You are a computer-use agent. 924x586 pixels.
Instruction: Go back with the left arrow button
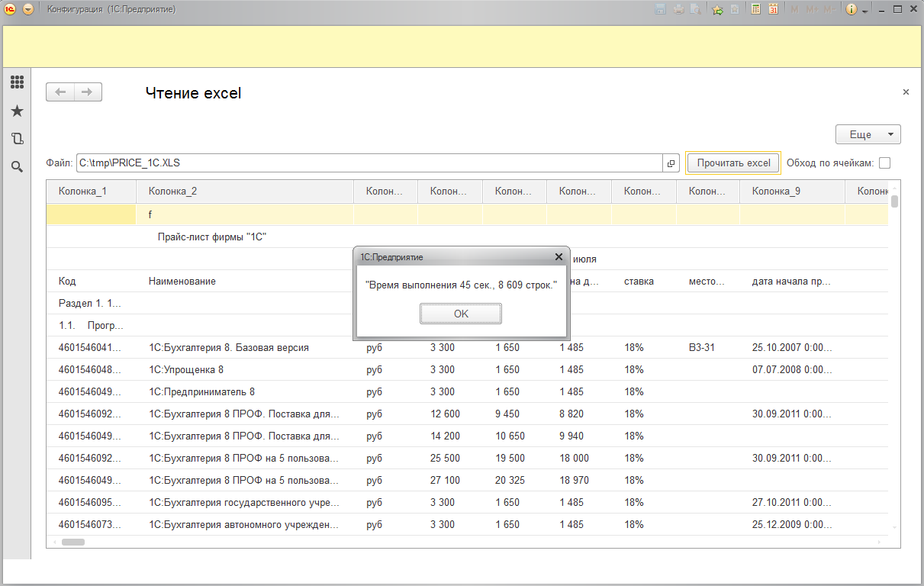pos(60,92)
